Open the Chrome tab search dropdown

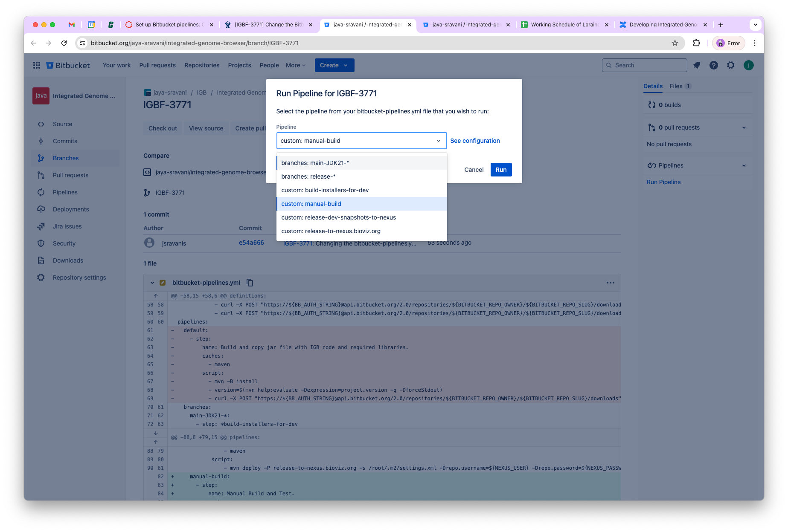[756, 25]
